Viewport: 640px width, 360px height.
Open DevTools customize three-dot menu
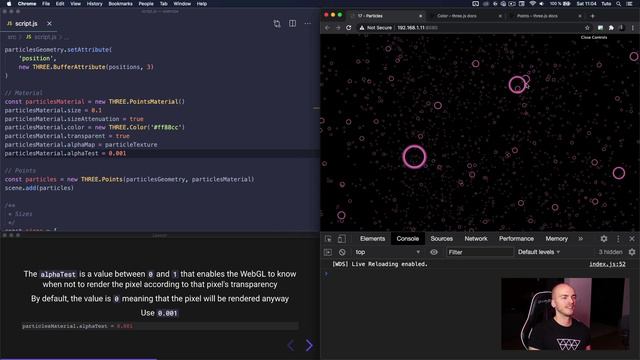618,239
